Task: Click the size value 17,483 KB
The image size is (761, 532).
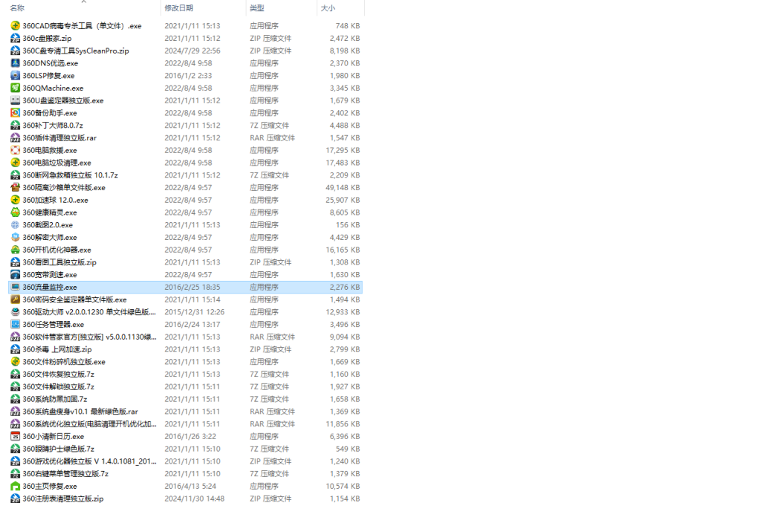Action: coord(343,163)
